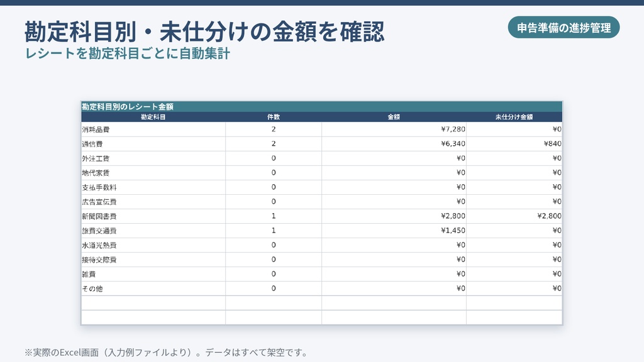Click the ¥7,280 amount cell

[394, 129]
